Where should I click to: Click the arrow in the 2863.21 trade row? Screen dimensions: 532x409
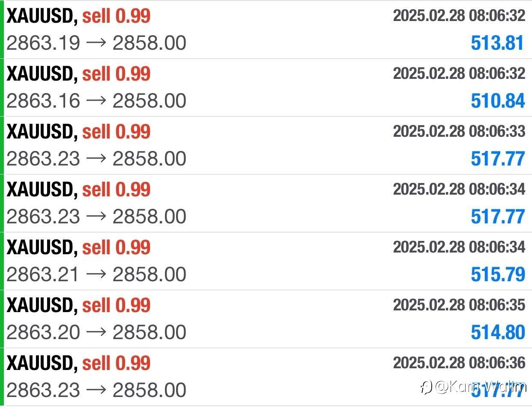click(96, 274)
